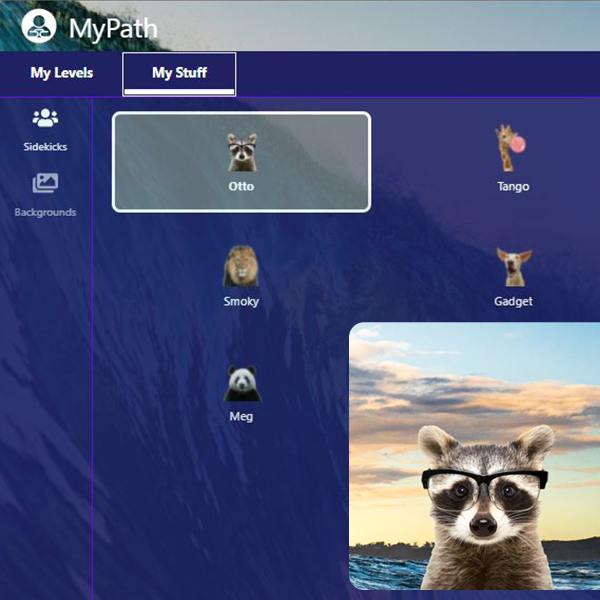Image resolution: width=600 pixels, height=600 pixels.
Task: Open Backgrounds via the pictures icon
Action: (x=45, y=184)
